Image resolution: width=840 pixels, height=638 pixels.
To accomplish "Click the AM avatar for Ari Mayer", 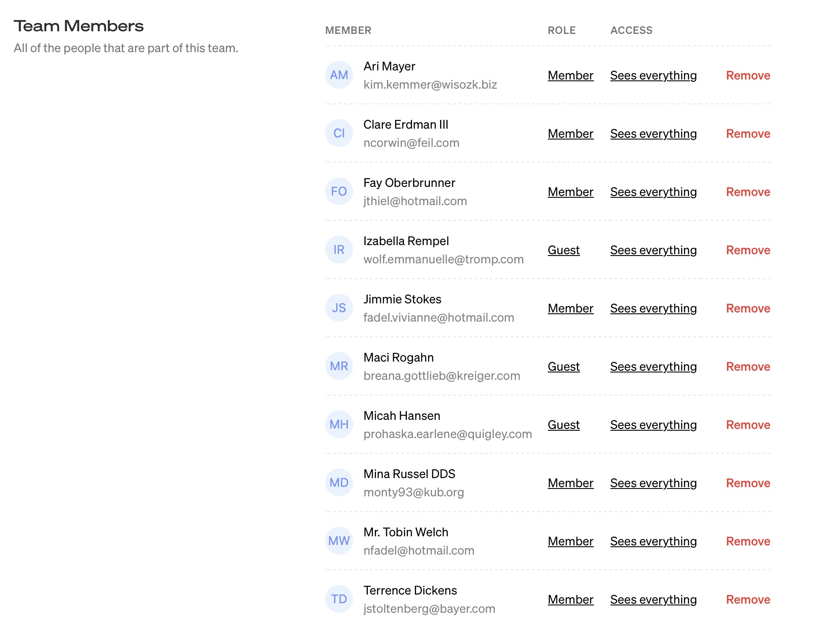I will tap(339, 75).
